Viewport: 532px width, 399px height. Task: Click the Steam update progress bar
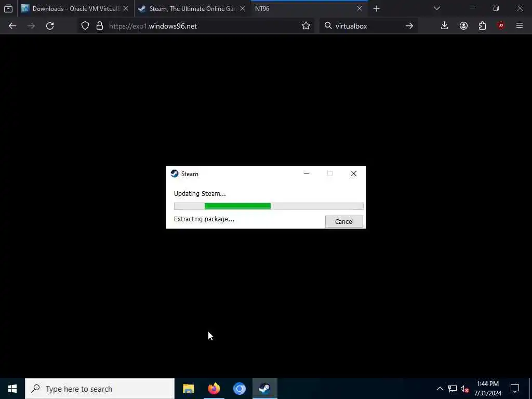(269, 206)
